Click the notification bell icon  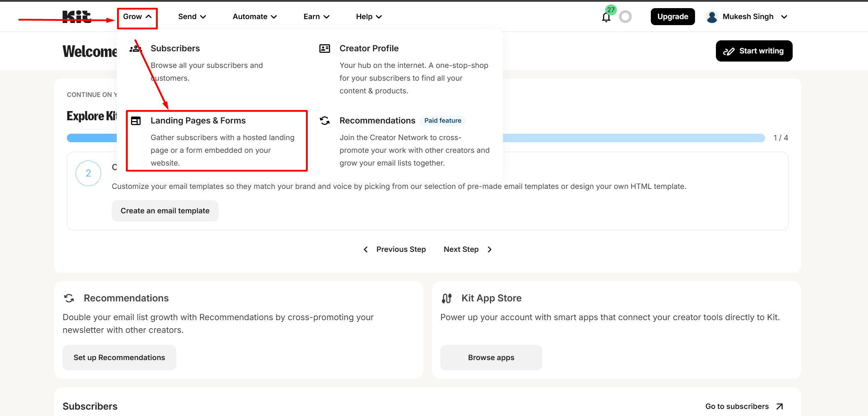(606, 17)
